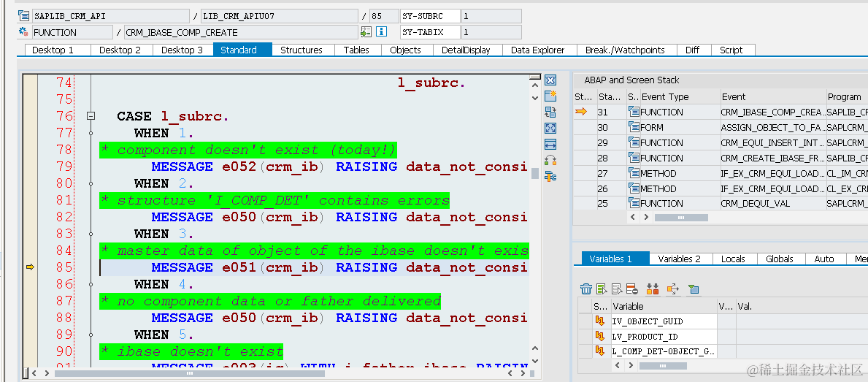
Task: Delete variables with the trash can icon
Action: (x=586, y=289)
